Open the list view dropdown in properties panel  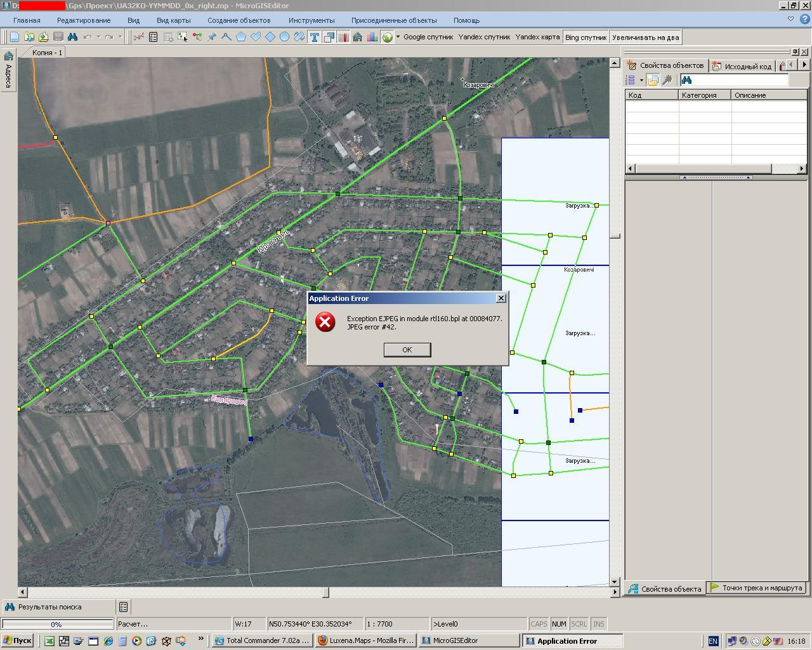pos(642,81)
